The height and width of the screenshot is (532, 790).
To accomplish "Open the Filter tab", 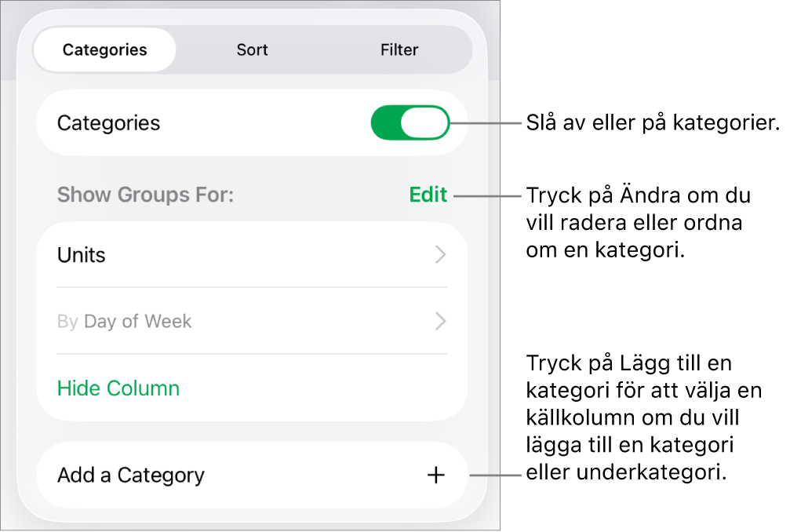I will (399, 49).
